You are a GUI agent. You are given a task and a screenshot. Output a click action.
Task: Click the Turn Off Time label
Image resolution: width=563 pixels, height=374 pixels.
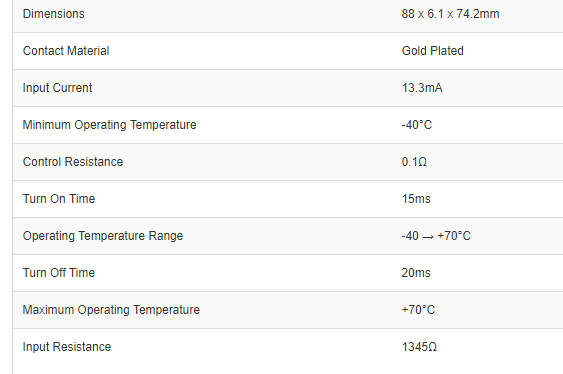pyautogui.click(x=59, y=273)
